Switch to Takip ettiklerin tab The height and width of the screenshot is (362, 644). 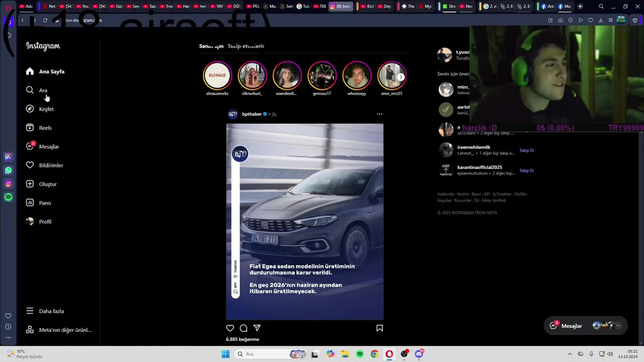(x=246, y=46)
